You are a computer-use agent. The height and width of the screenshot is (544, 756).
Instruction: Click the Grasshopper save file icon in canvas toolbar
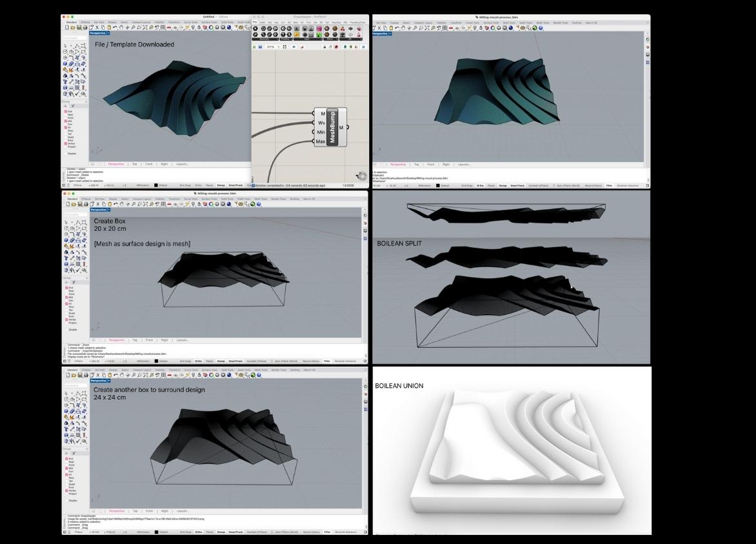click(x=260, y=46)
